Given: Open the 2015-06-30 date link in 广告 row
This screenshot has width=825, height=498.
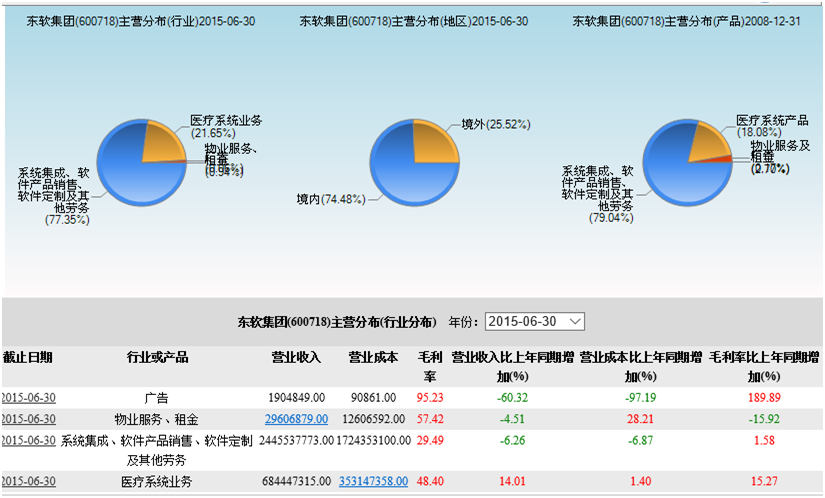Looking at the screenshot, I should [x=29, y=397].
